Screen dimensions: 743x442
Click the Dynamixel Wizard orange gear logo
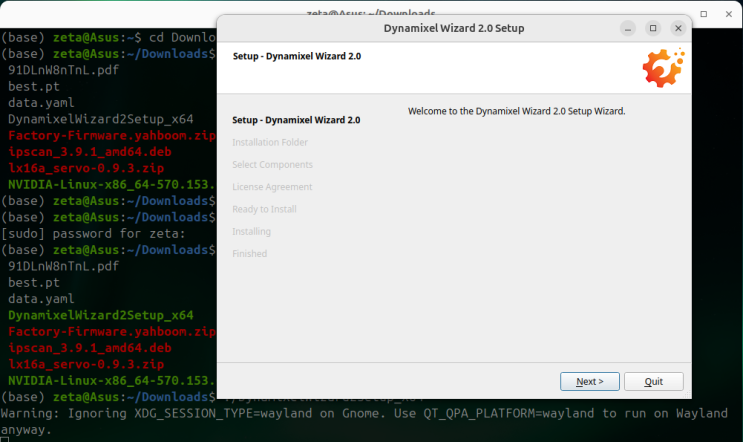tap(663, 68)
